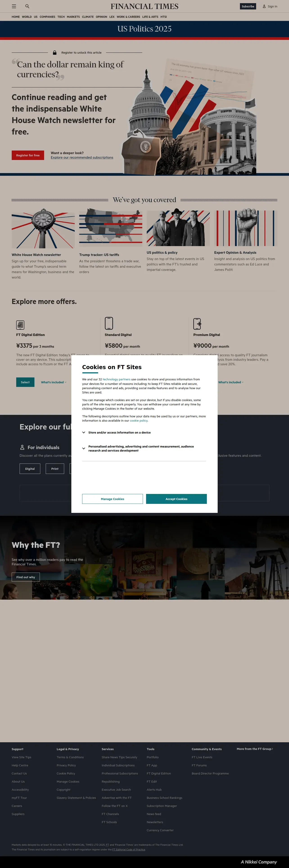
Task: Click the Premium Digital phone-plus icon
Action: tap(197, 324)
